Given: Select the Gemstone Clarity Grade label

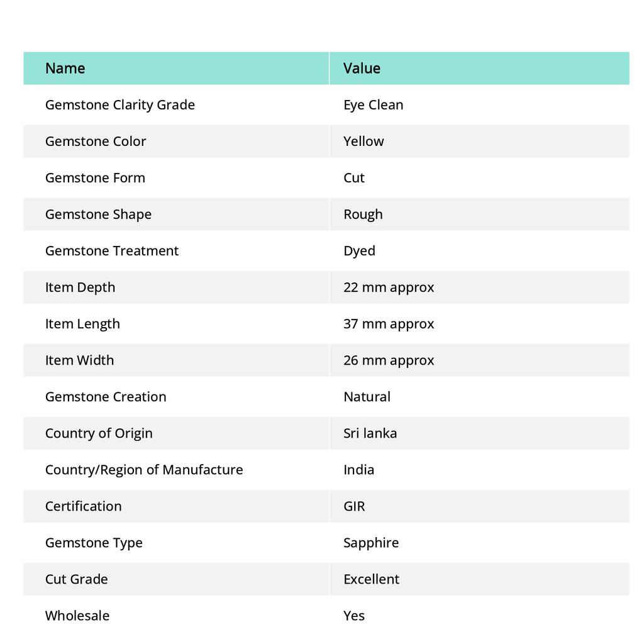Looking at the screenshot, I should coord(119,104).
